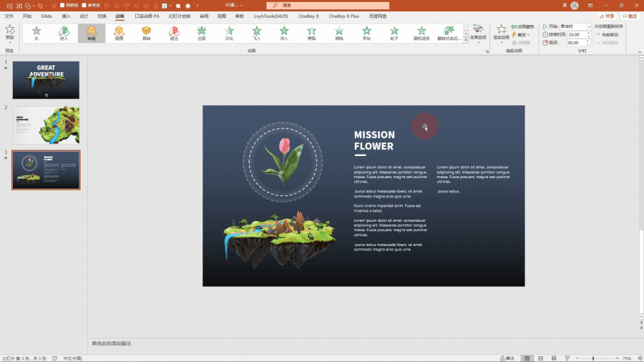The height and width of the screenshot is (362, 644).
Task: Select slide 3 Mission Flower thumbnail
Action: (x=46, y=170)
